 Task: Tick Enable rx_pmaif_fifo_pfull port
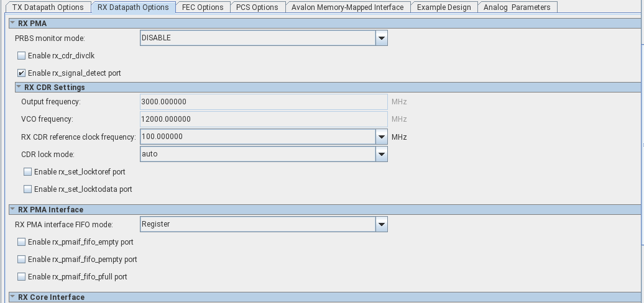click(x=22, y=277)
